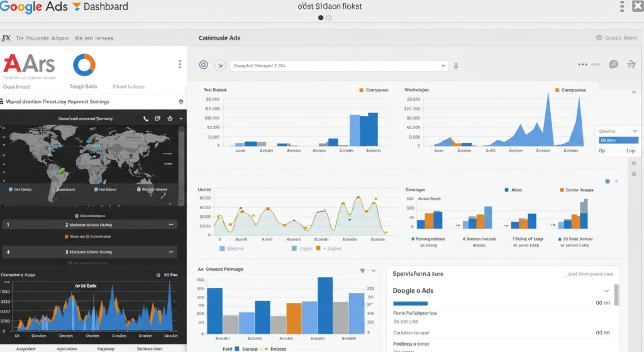Click the blue dot above Cenlor Acqps legend

click(x=608, y=181)
